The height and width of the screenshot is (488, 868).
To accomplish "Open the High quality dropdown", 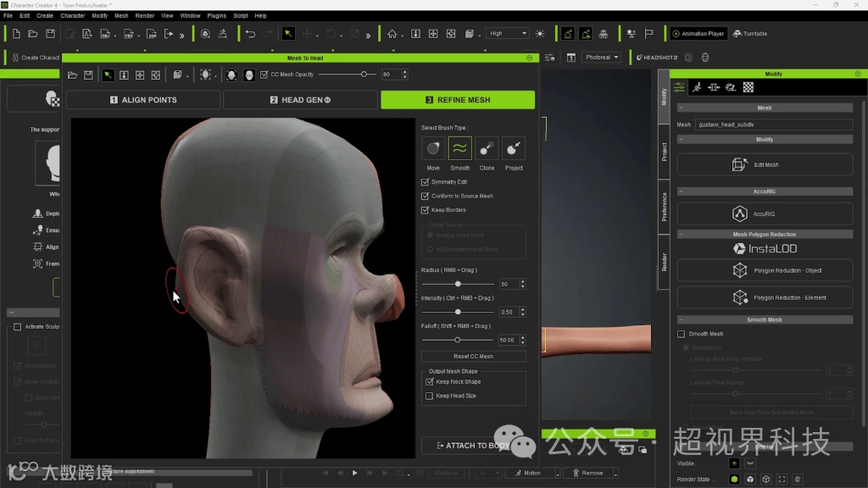I will click(x=508, y=34).
